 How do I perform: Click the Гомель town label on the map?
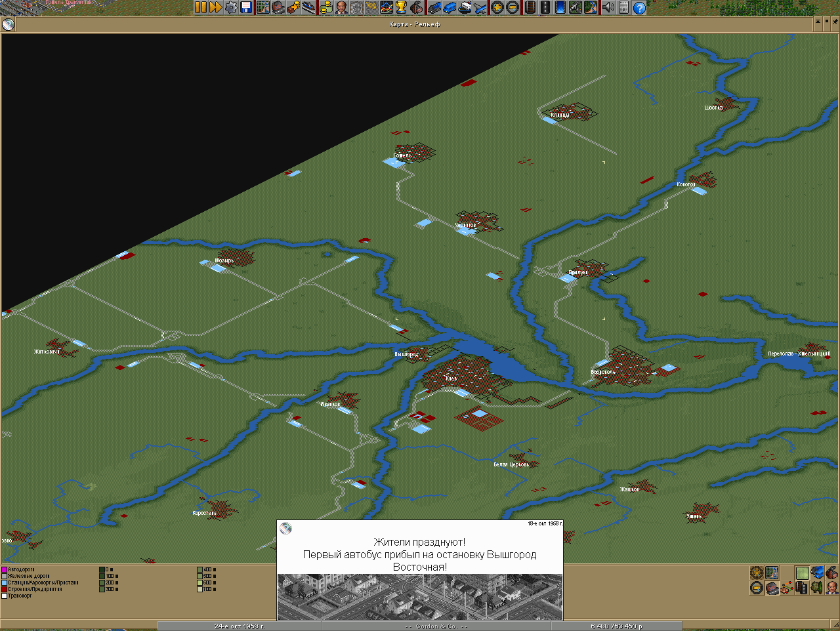point(402,155)
